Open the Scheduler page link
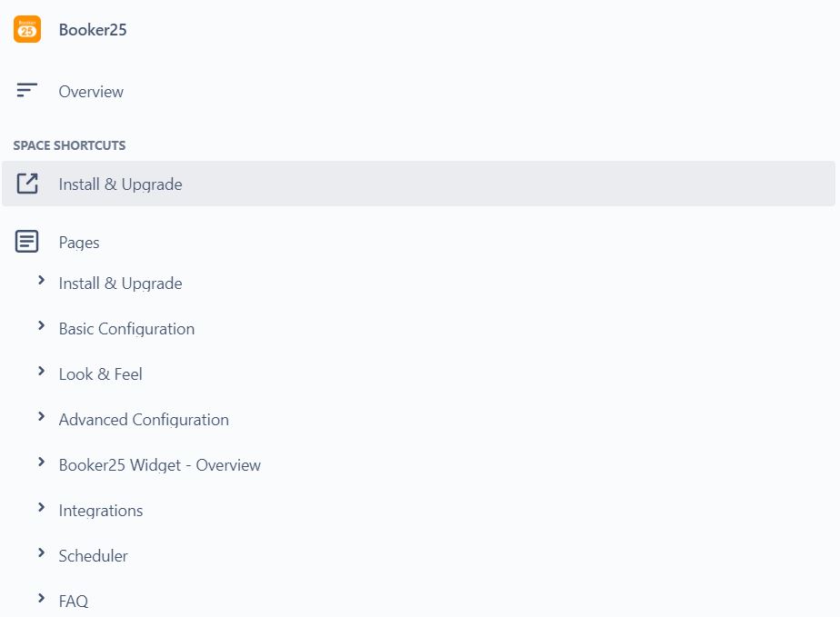 [94, 556]
